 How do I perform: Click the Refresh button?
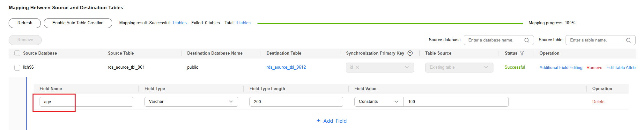pos(25,23)
